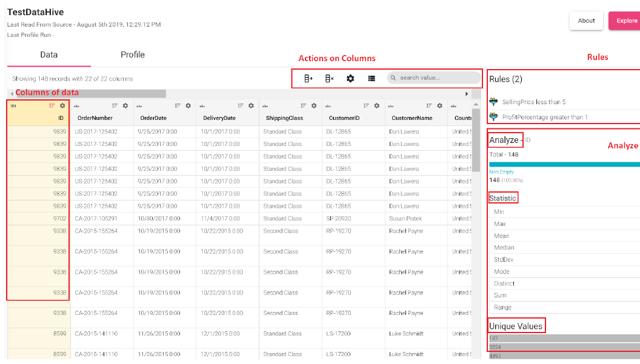
Task: Click the gear icon on CustomerID column
Action: click(x=376, y=105)
